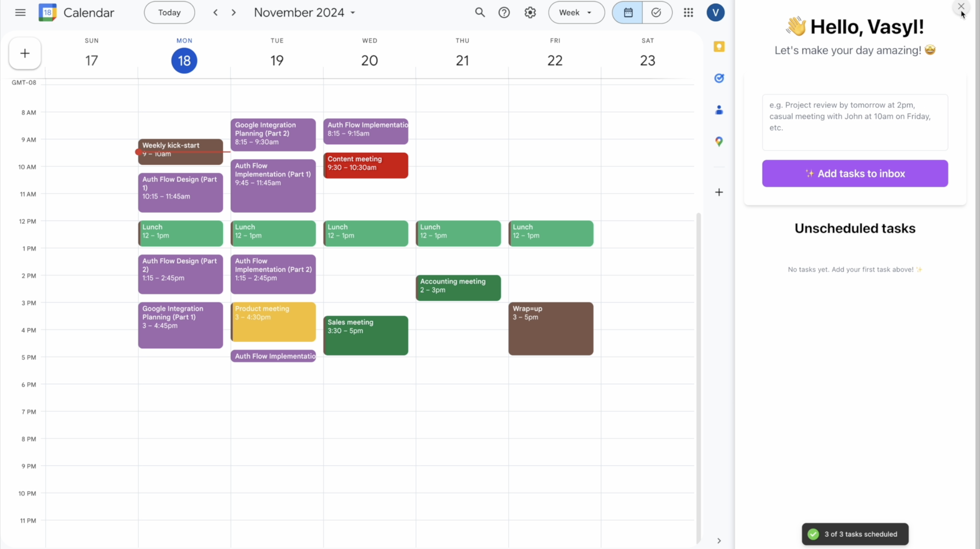980x549 pixels.
Task: Switch to tasks view toggle
Action: coord(656,12)
